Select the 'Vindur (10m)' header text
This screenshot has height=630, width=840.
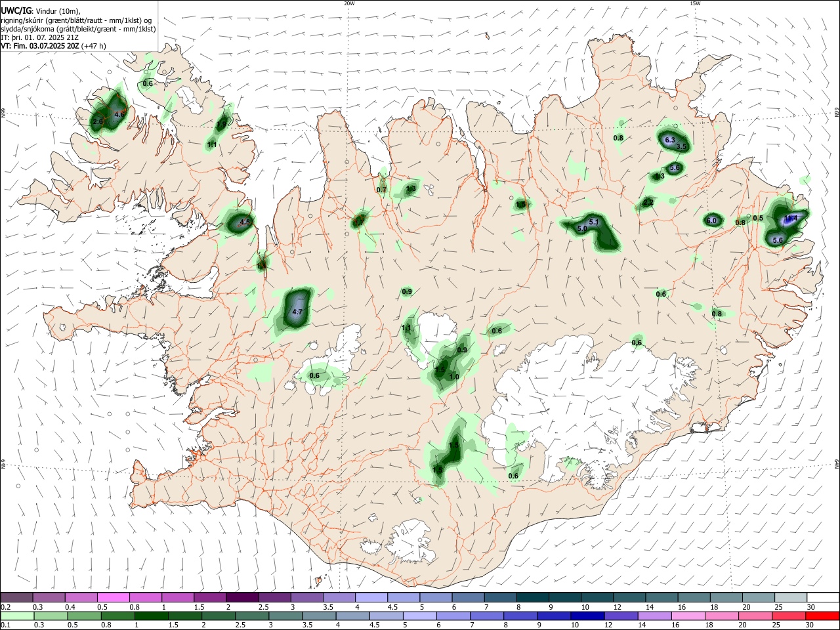[x=57, y=11]
